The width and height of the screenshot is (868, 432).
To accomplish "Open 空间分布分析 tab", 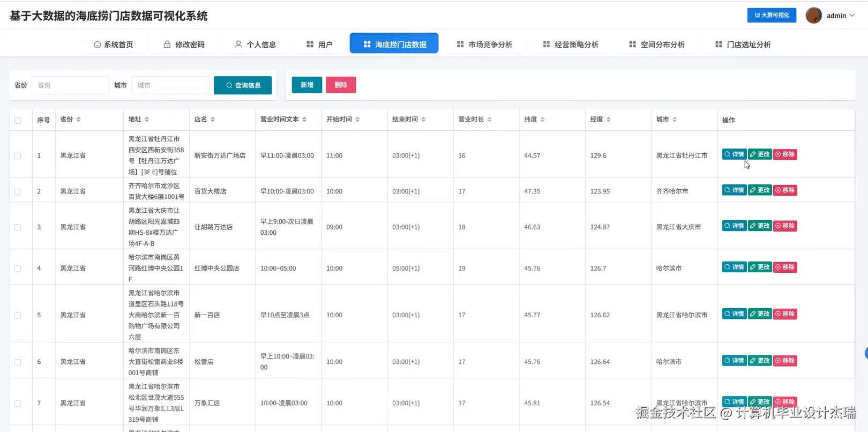I will (657, 44).
